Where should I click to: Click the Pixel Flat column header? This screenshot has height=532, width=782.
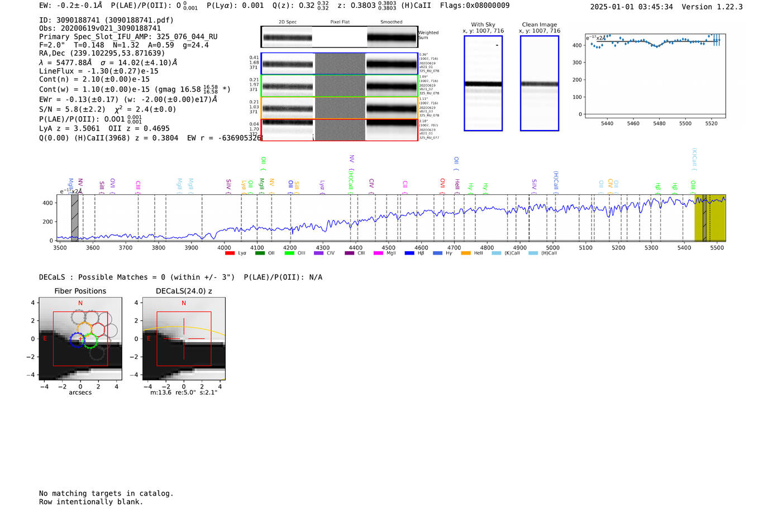pos(340,22)
